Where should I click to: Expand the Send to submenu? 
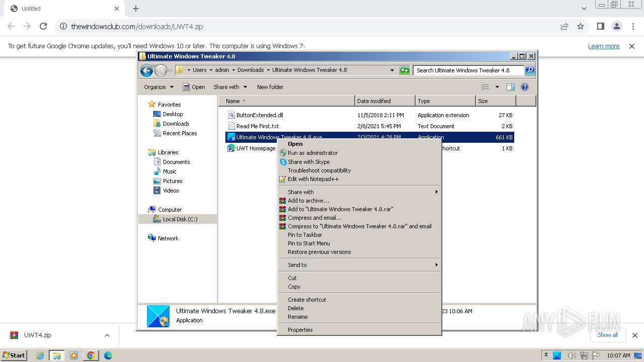click(360, 265)
